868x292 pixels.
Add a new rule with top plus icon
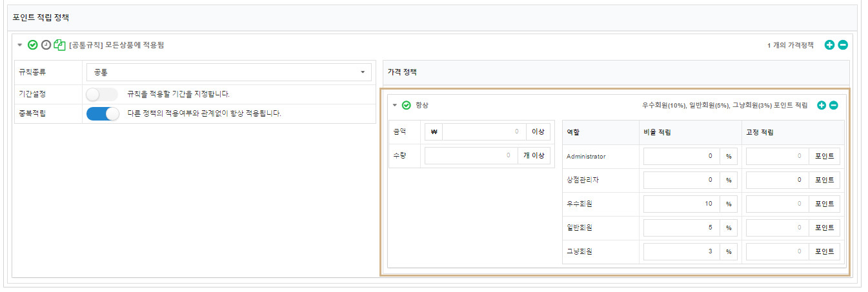click(x=830, y=45)
